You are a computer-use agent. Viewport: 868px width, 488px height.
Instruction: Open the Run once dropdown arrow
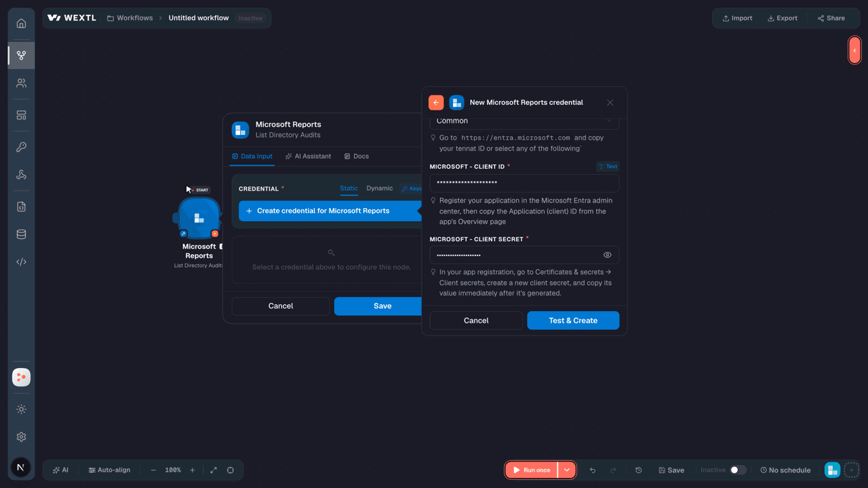click(567, 470)
